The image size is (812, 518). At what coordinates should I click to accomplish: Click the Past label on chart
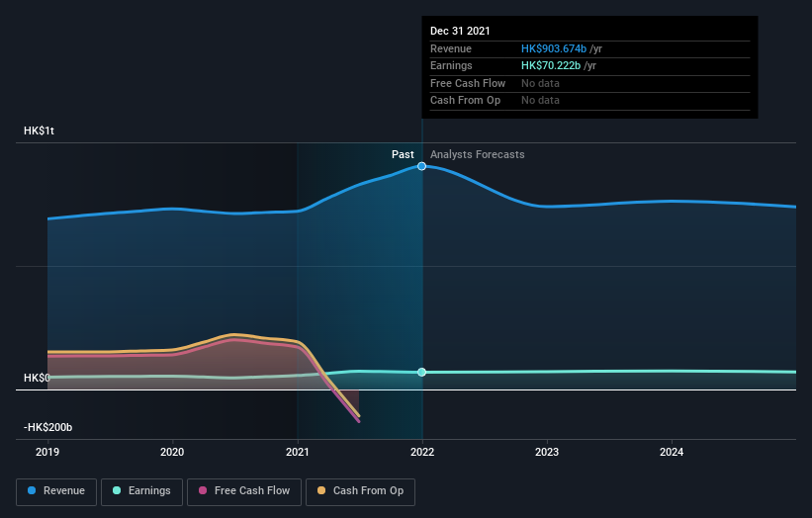pos(403,154)
